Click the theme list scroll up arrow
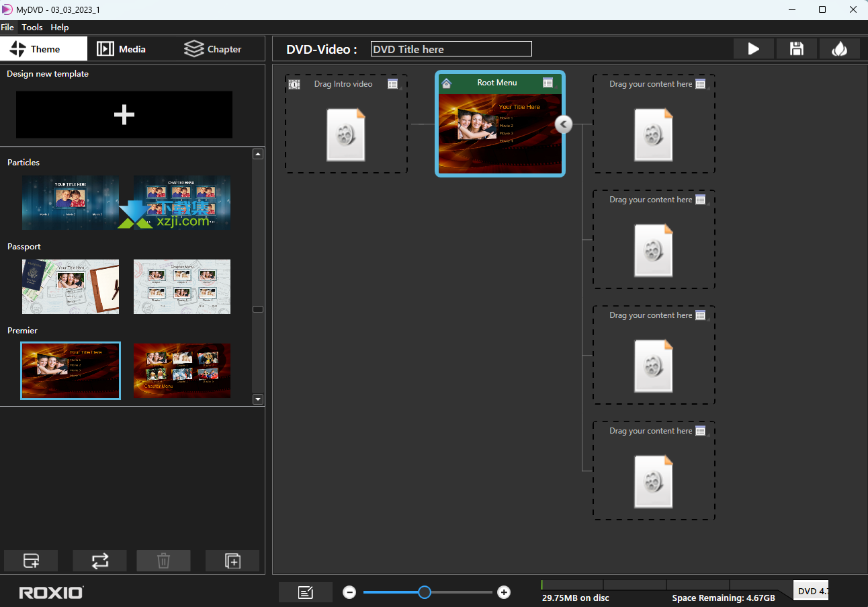 (x=258, y=154)
